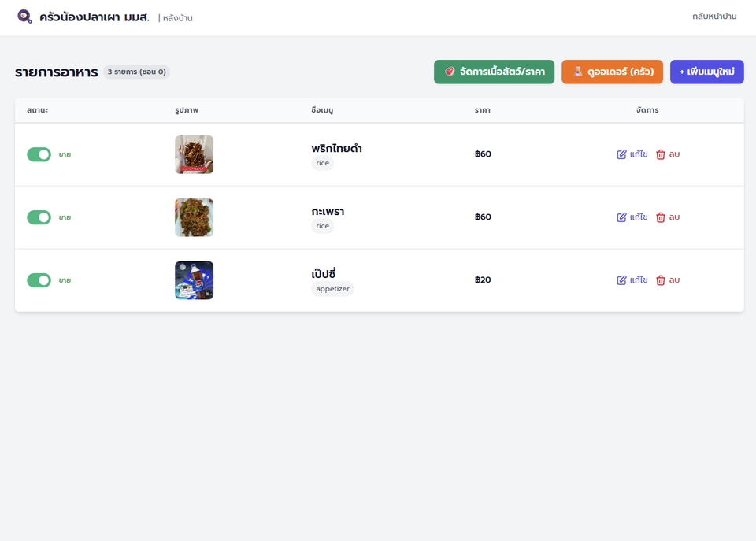
Task: Click แก้ไข text for พริกไทยดำ
Action: coord(639,154)
